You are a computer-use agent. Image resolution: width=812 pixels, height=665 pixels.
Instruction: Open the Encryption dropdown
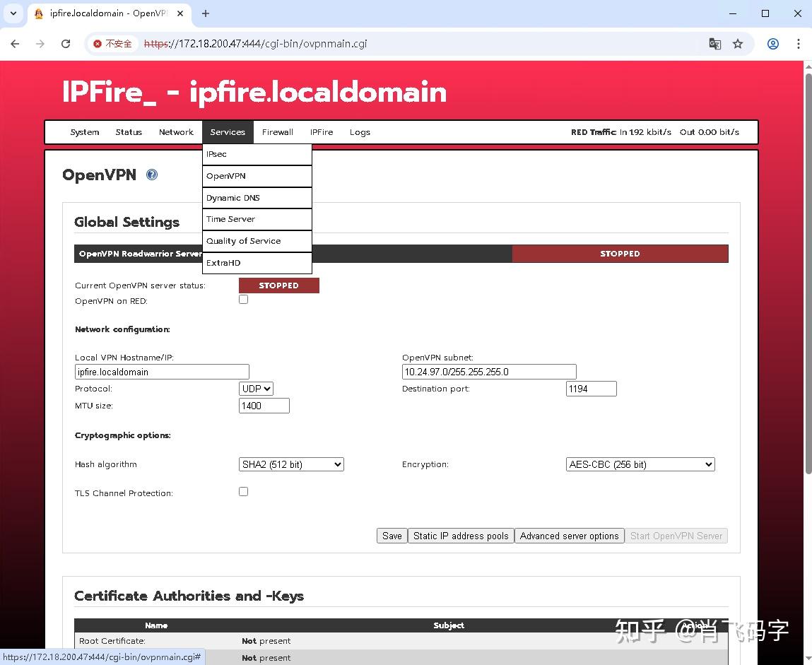[x=640, y=464]
